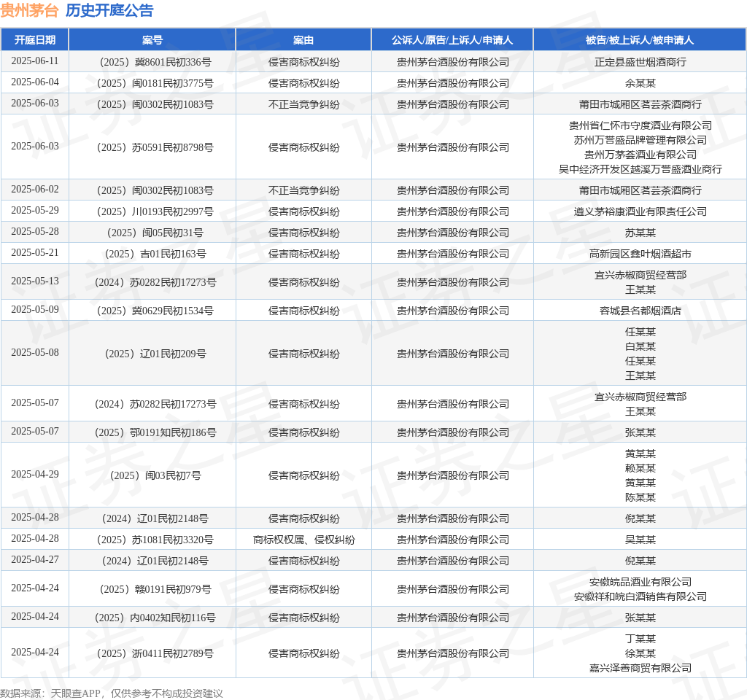Screen dimensions: 747x700
Task: Select the date cell 2025-05-13
Action: pos(35,281)
